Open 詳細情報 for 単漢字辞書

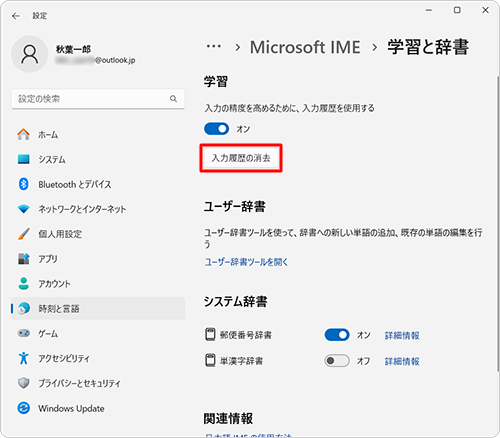click(402, 361)
